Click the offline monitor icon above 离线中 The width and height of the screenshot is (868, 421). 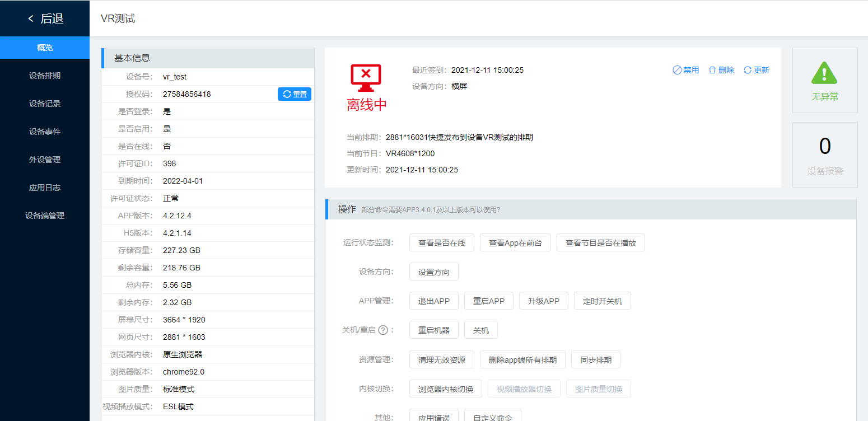click(366, 78)
